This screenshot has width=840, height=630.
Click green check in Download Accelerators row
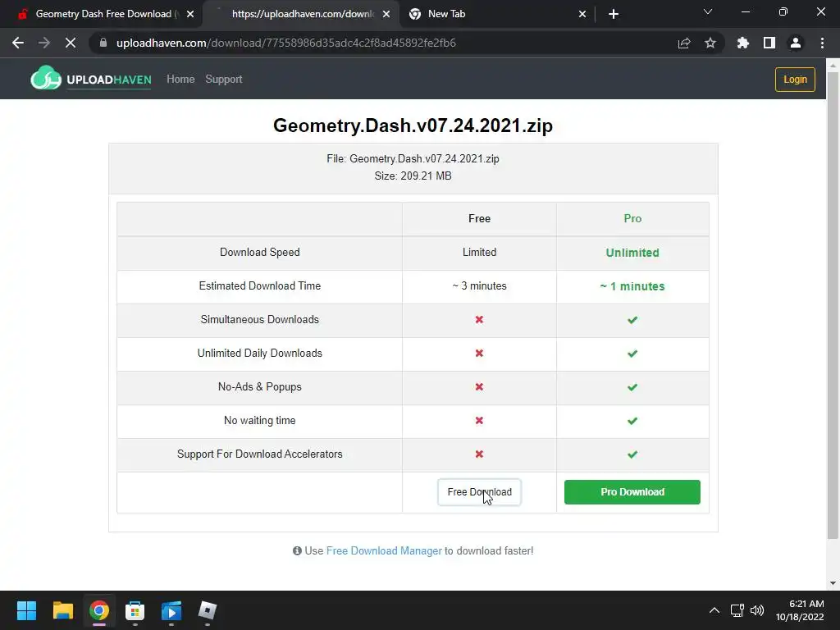coord(632,454)
